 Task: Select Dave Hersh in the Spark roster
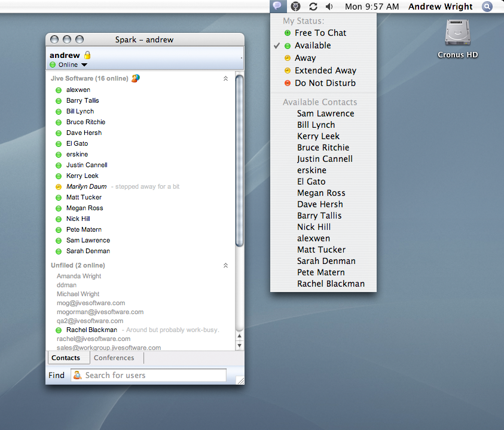(x=84, y=133)
